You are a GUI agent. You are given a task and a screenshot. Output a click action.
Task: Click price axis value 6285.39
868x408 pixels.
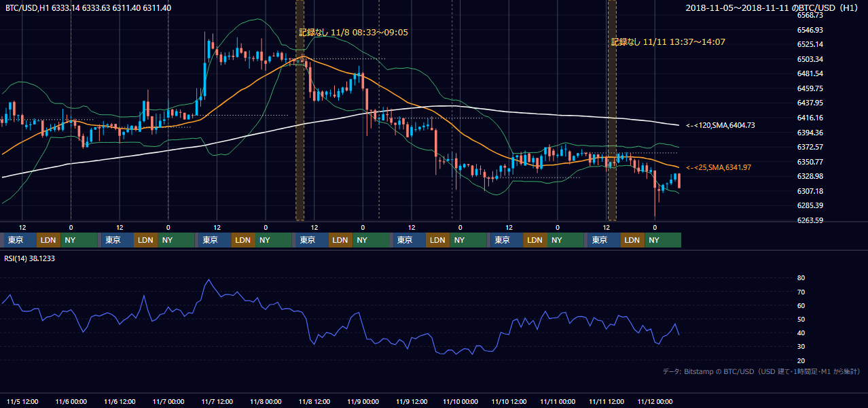pyautogui.click(x=810, y=205)
